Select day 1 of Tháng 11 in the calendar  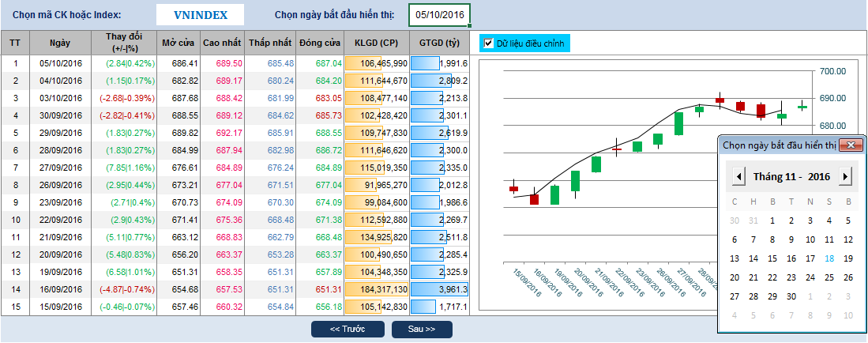tap(772, 220)
